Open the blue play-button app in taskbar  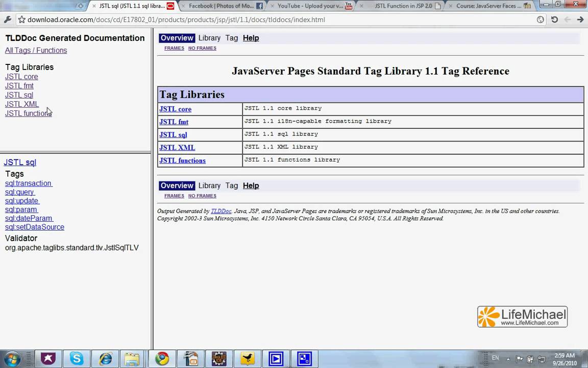point(276,359)
